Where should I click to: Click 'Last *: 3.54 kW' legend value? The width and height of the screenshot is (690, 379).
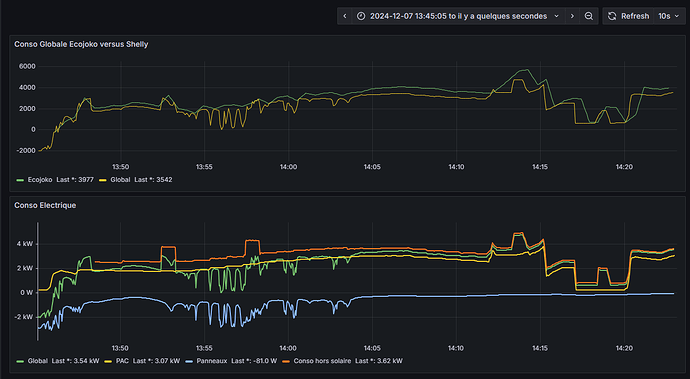click(75, 361)
